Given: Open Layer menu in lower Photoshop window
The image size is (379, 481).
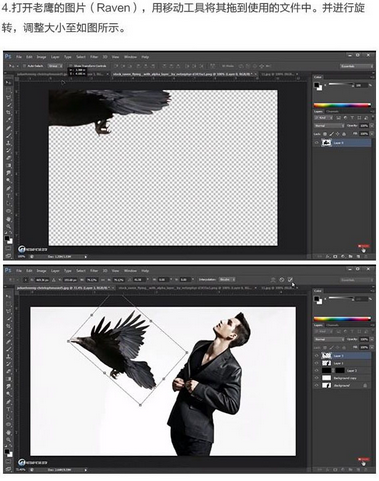Looking at the screenshot, I should click(55, 271).
